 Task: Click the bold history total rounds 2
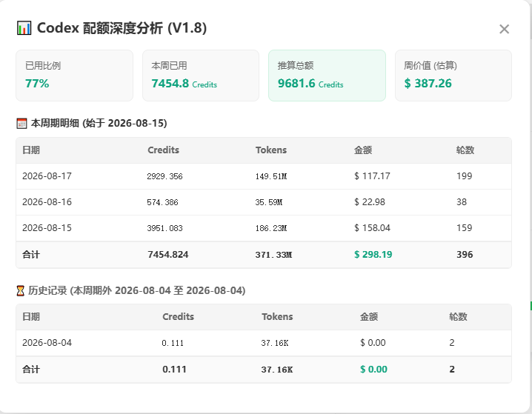coord(451,370)
